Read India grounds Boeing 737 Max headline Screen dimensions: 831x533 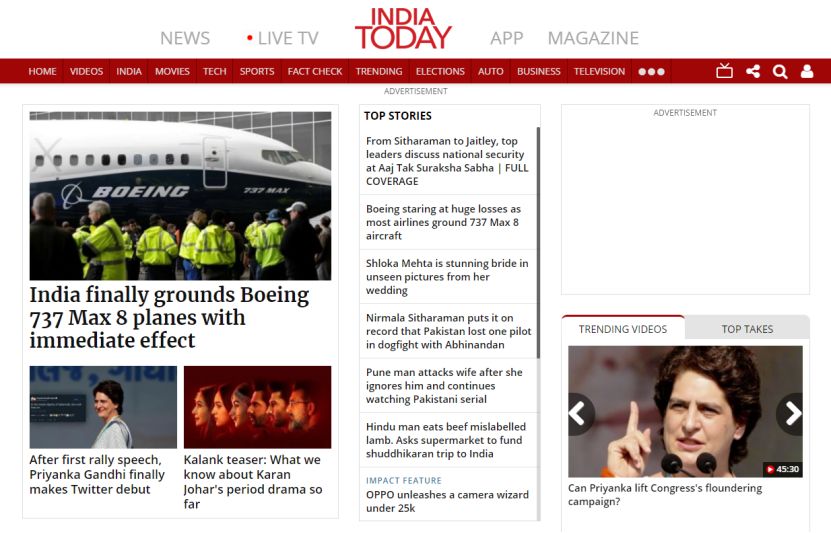tap(169, 318)
